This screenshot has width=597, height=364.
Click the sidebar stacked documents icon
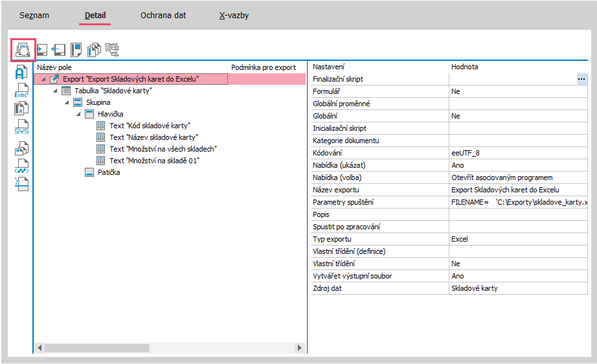tap(21, 148)
